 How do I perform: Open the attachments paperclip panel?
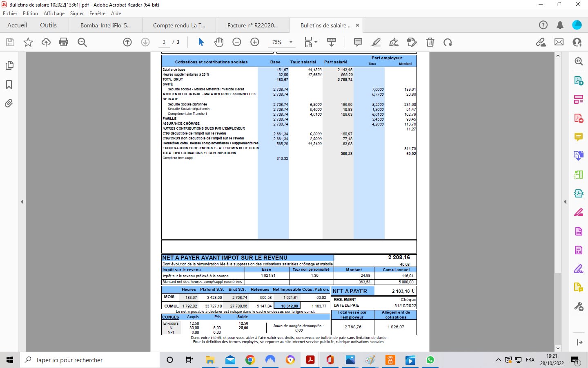click(9, 103)
